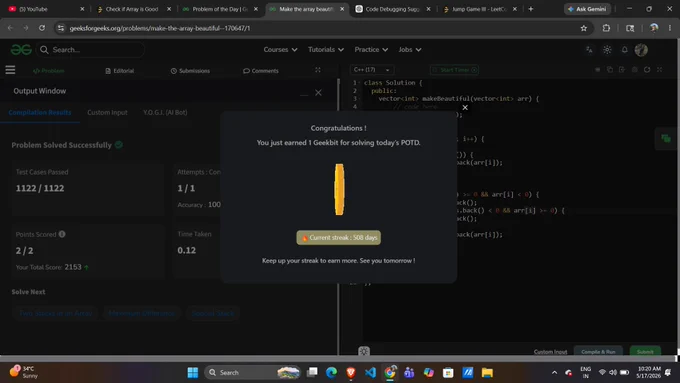Open the GeeksforGeeks logo home
Viewport: 680px width, 383px height.
[21, 50]
